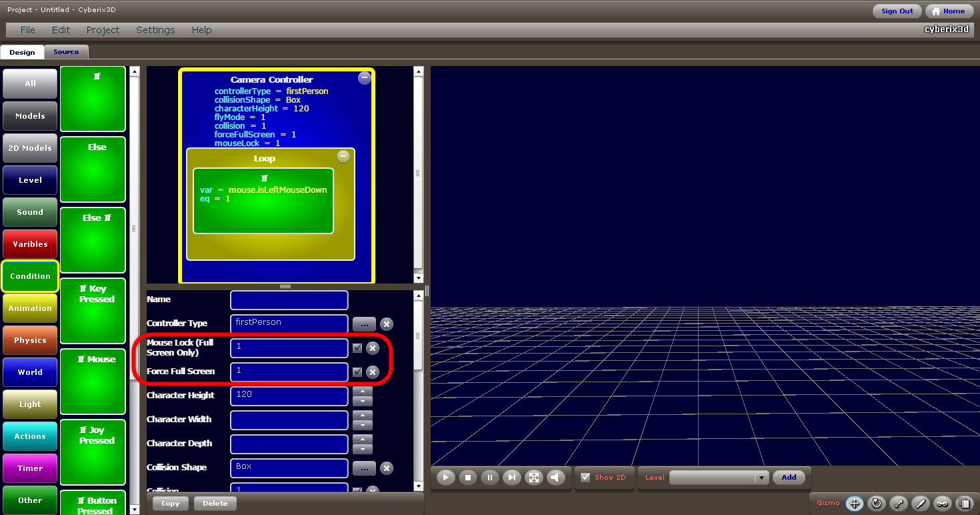Select the Light category
Image resolution: width=980 pixels, height=515 pixels.
[30, 404]
